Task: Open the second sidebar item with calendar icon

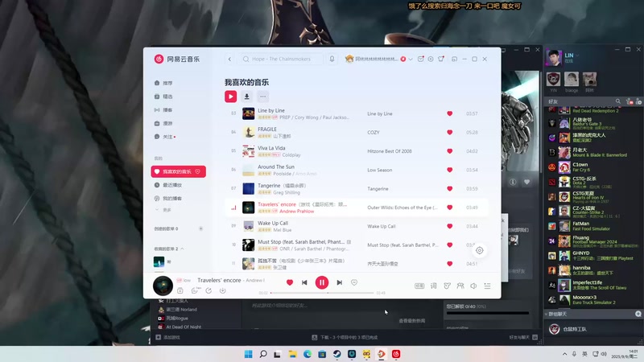Action: click(178, 97)
